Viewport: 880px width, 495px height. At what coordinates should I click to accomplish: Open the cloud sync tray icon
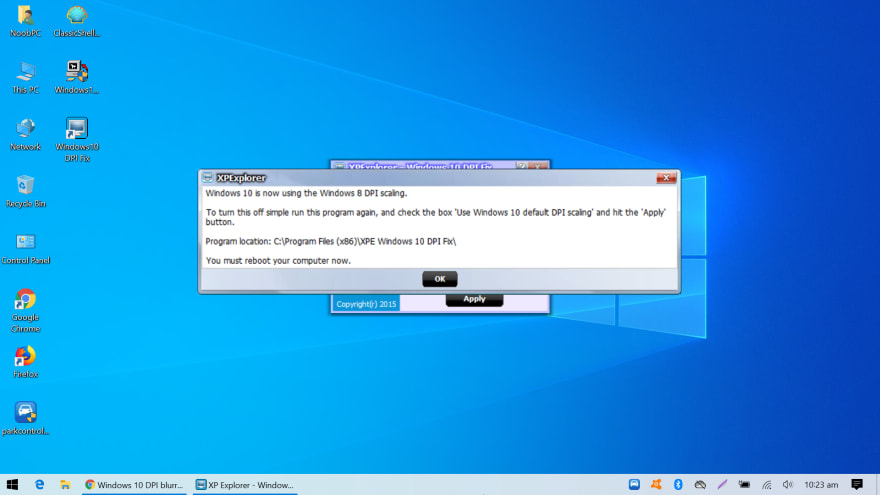click(700, 484)
